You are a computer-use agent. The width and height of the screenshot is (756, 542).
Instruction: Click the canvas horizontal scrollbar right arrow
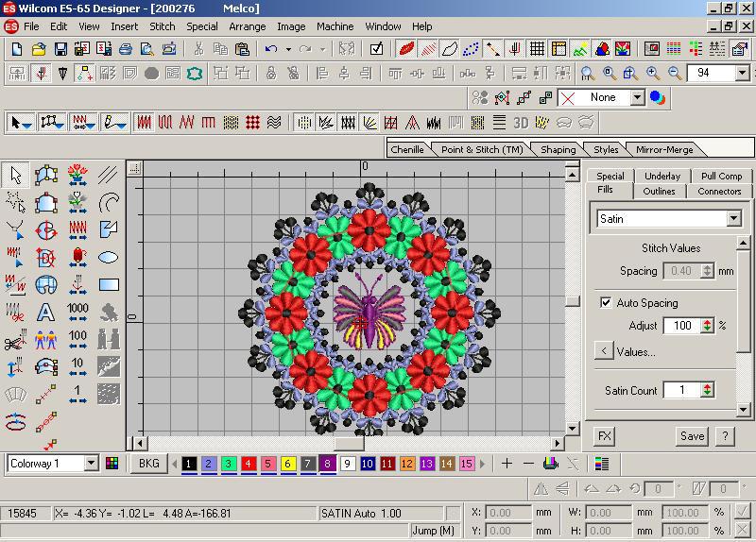click(x=558, y=443)
